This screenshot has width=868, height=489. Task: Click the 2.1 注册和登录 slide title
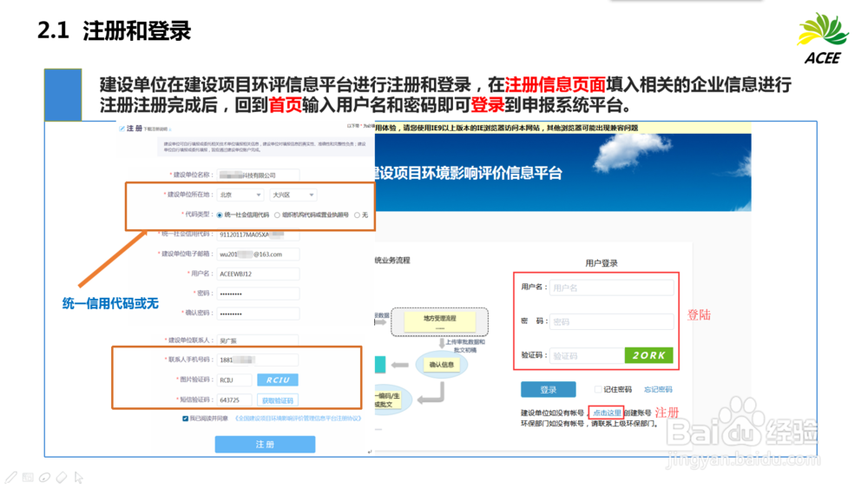tap(114, 30)
